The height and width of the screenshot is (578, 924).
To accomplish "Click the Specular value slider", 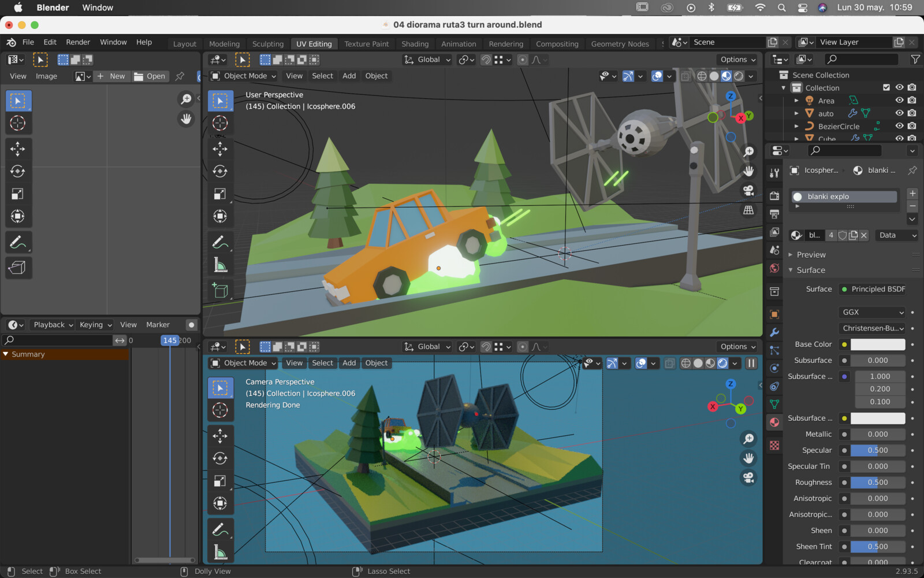I will 878,450.
